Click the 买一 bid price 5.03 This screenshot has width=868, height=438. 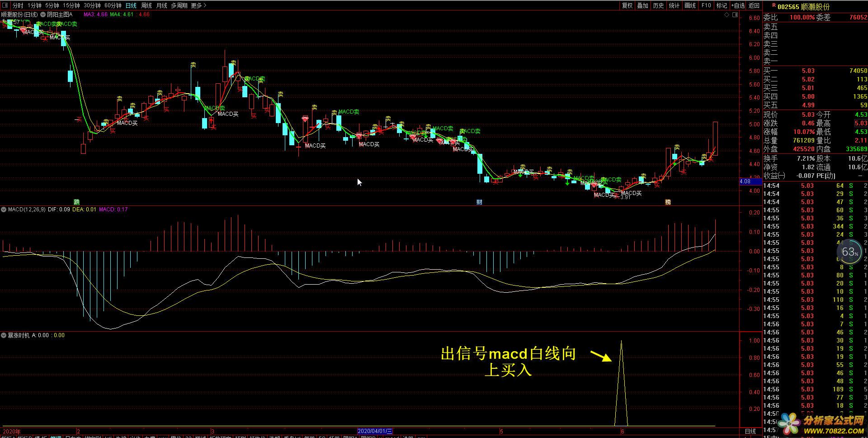coord(808,71)
